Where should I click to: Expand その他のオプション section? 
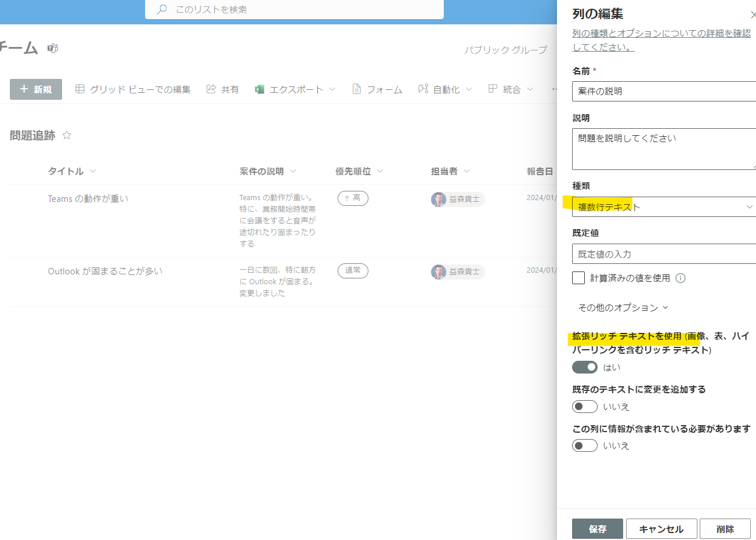pyautogui.click(x=623, y=307)
